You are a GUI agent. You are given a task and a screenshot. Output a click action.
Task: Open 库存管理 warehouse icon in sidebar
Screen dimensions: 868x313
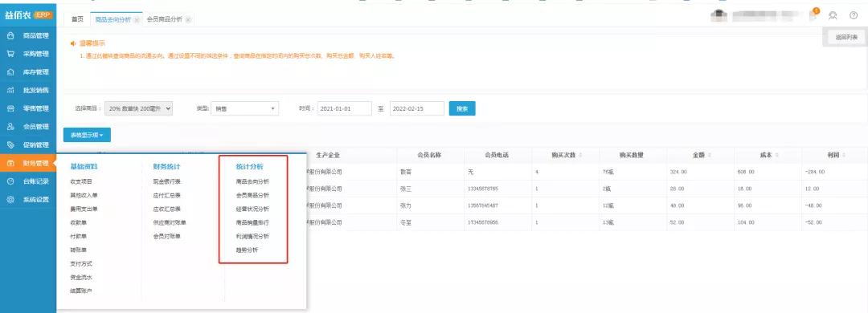[10, 72]
